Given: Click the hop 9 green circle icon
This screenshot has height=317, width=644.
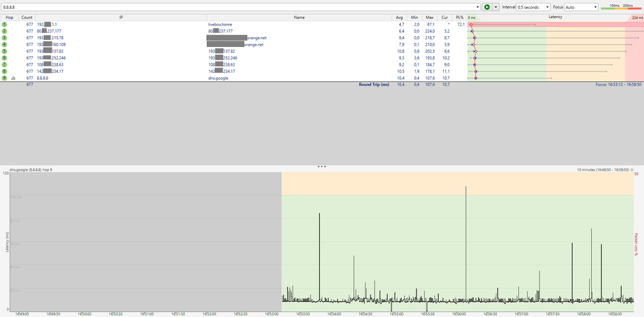Looking at the screenshot, I should [x=5, y=78].
